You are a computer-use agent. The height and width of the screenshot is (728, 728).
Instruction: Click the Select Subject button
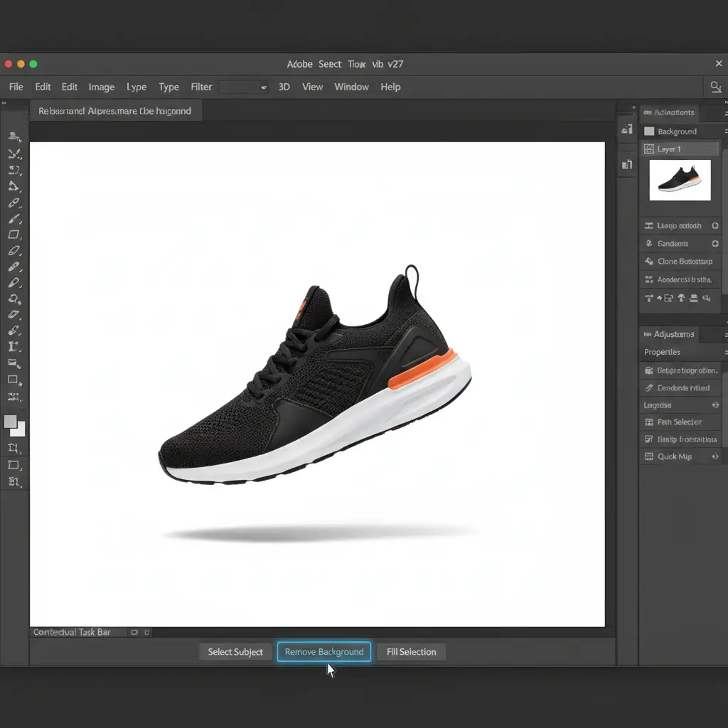235,652
